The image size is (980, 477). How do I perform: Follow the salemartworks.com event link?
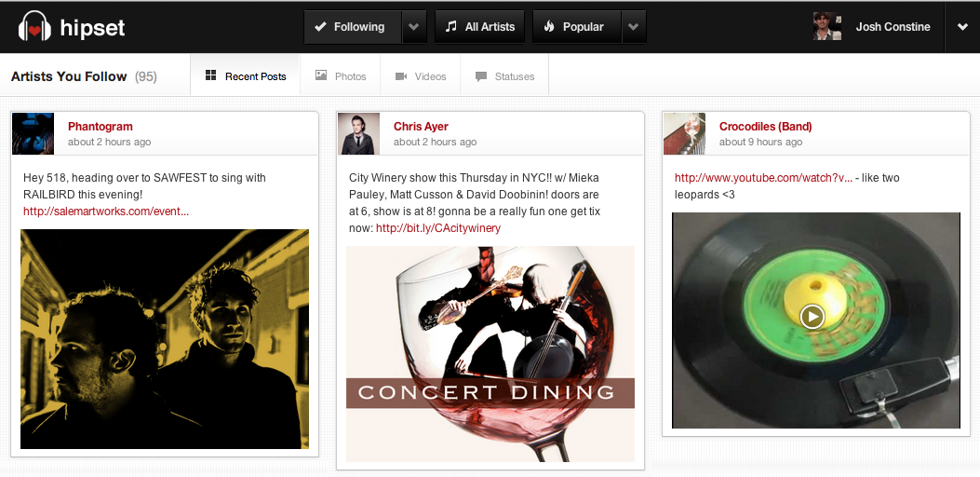pos(106,211)
